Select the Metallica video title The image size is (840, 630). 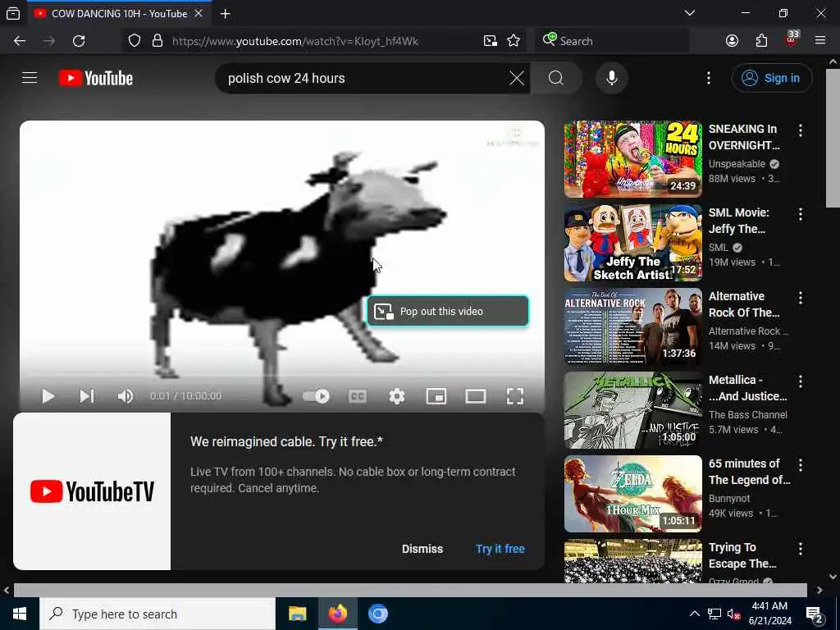coord(748,388)
